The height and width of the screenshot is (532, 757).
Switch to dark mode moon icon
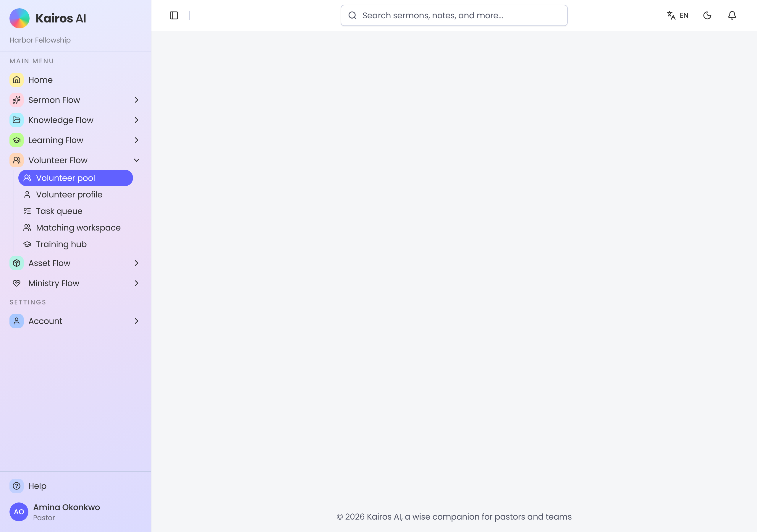pos(707,15)
